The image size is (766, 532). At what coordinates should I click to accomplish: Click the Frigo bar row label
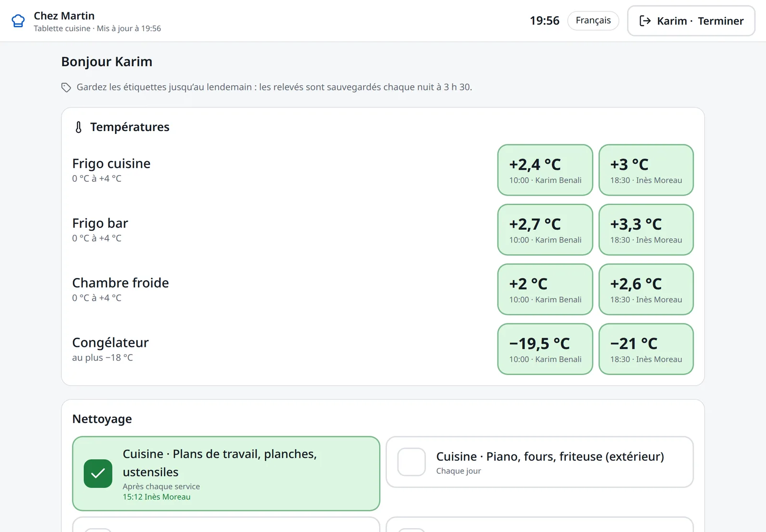pos(100,223)
